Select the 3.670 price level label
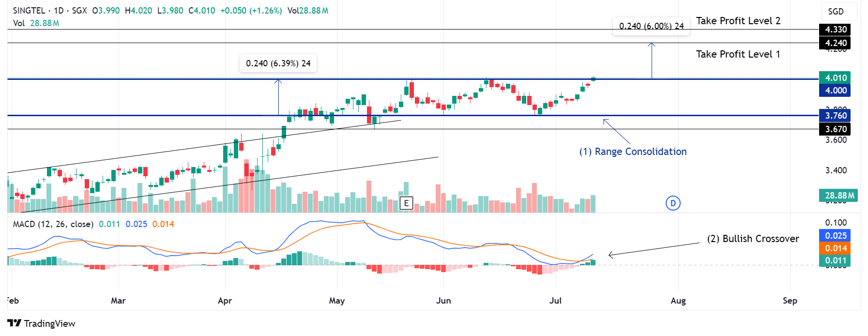868x336 pixels. click(835, 129)
